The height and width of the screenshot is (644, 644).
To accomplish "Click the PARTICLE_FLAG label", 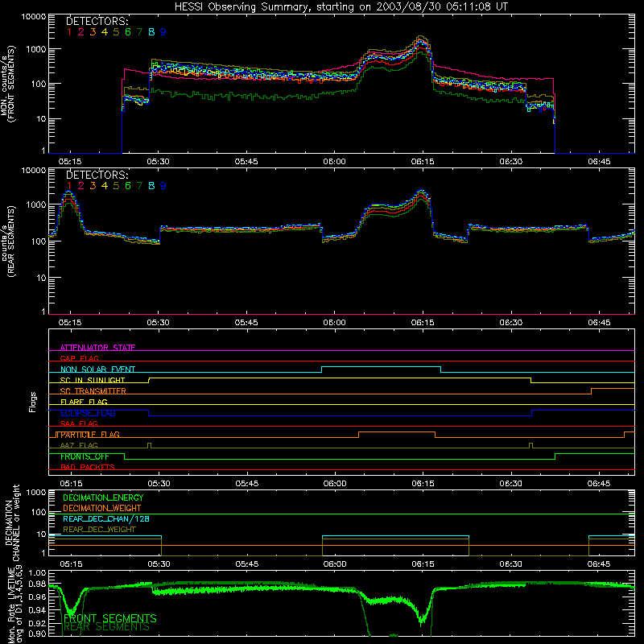I will [90, 434].
